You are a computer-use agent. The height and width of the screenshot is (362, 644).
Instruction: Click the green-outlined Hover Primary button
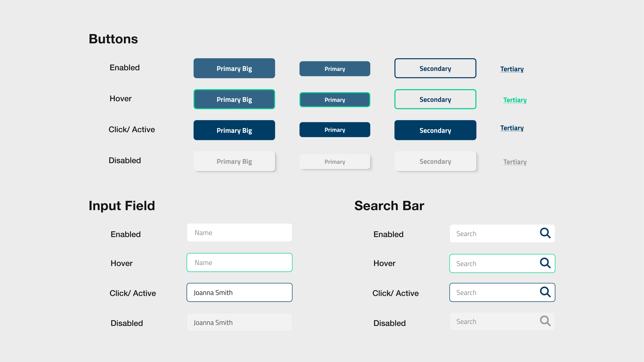coord(335,100)
